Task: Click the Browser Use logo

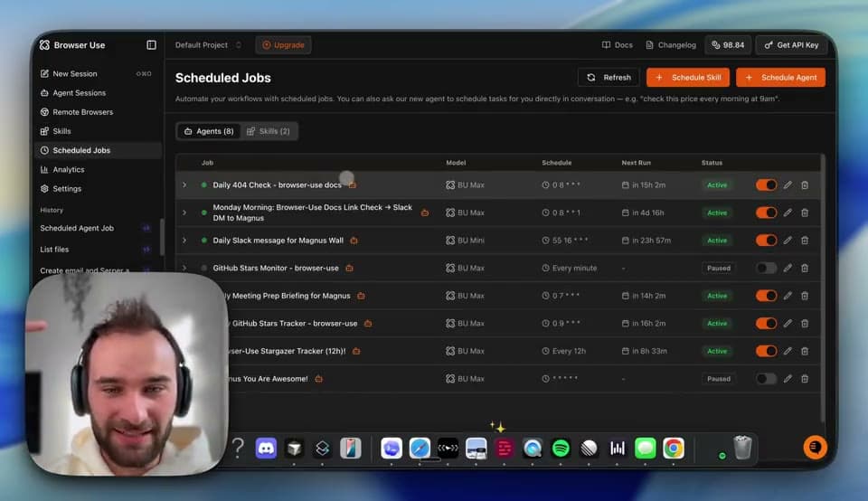Action: click(72, 45)
